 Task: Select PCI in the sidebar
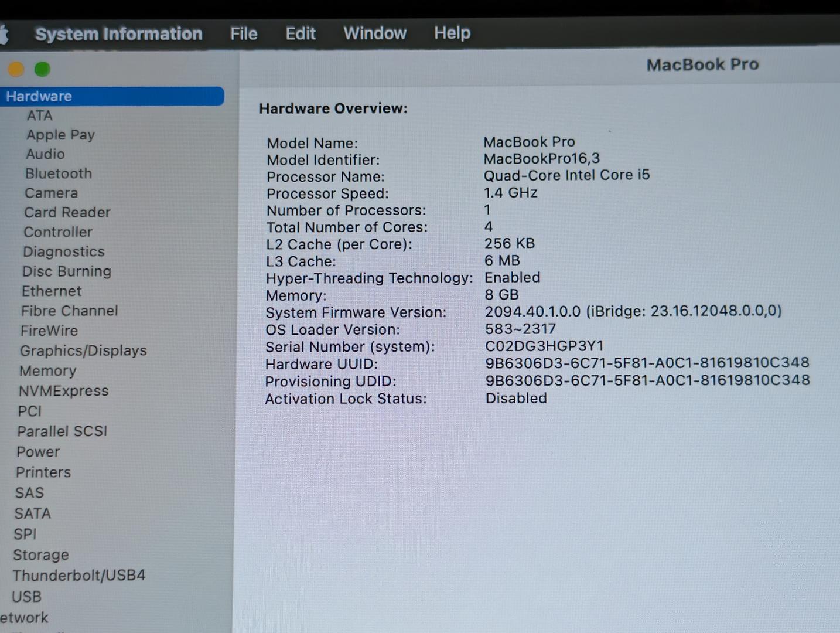pyautogui.click(x=30, y=411)
